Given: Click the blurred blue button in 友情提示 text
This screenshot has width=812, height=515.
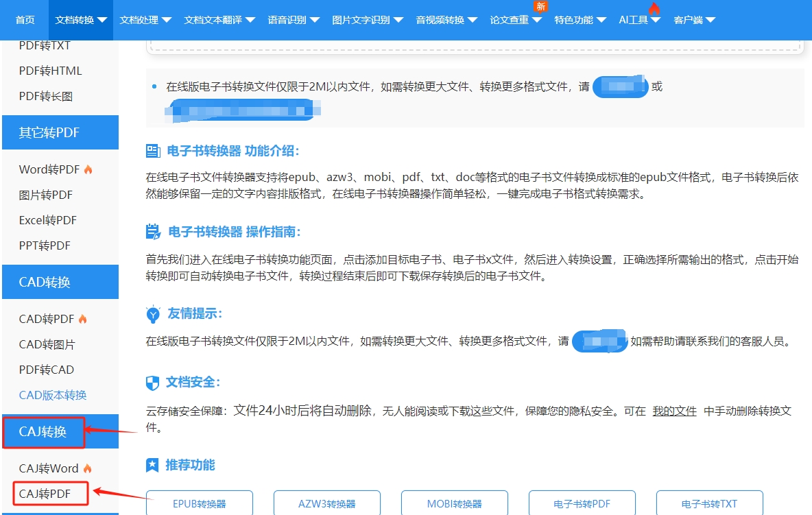Looking at the screenshot, I should (599, 341).
